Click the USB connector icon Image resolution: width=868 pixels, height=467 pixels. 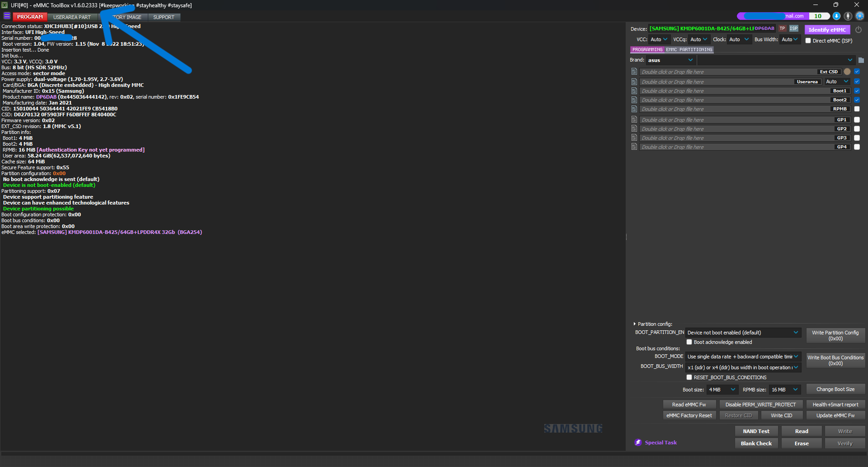click(x=848, y=16)
